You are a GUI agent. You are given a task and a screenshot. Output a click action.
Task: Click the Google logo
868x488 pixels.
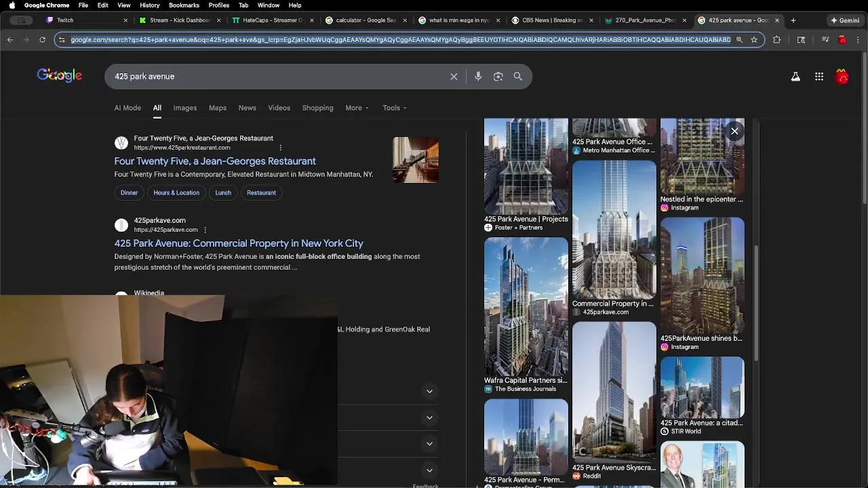(x=60, y=75)
